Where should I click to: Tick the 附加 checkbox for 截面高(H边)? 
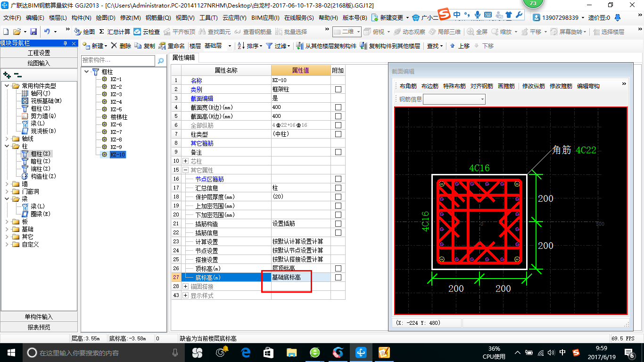click(338, 116)
